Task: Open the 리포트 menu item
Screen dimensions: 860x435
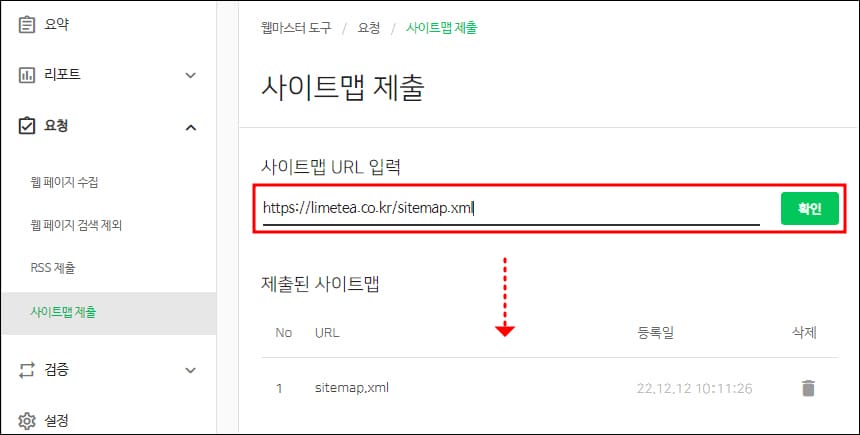Action: click(x=62, y=75)
